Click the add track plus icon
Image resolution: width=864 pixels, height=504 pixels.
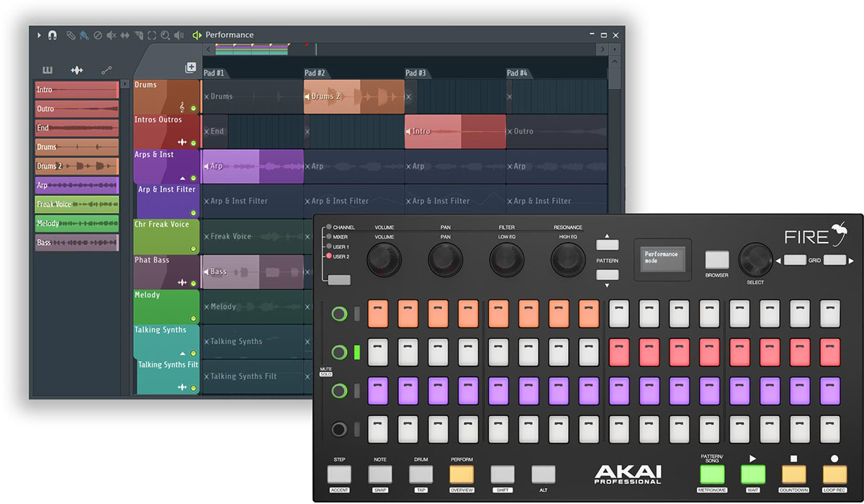pyautogui.click(x=190, y=68)
